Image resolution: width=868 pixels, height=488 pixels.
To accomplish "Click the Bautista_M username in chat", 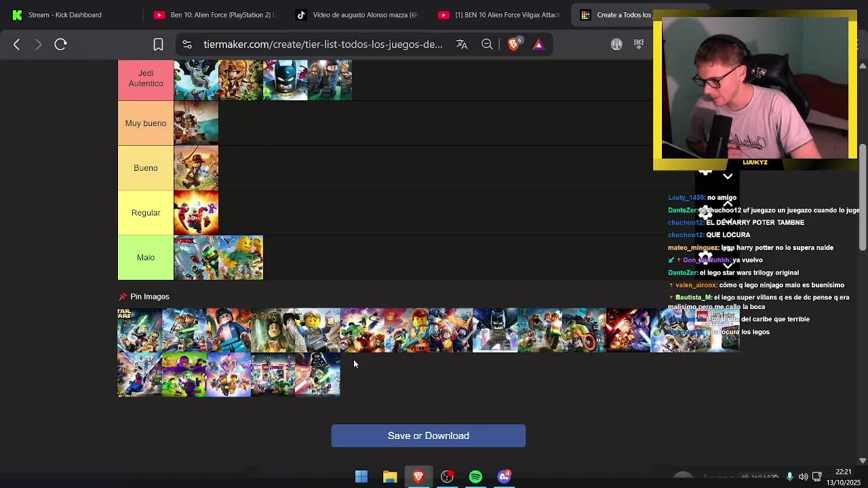I will [694, 298].
